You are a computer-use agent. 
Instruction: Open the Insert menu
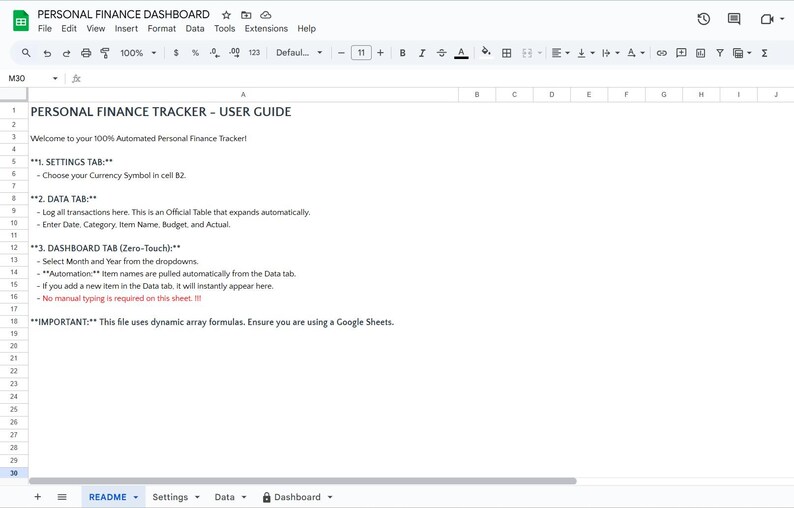[126, 28]
